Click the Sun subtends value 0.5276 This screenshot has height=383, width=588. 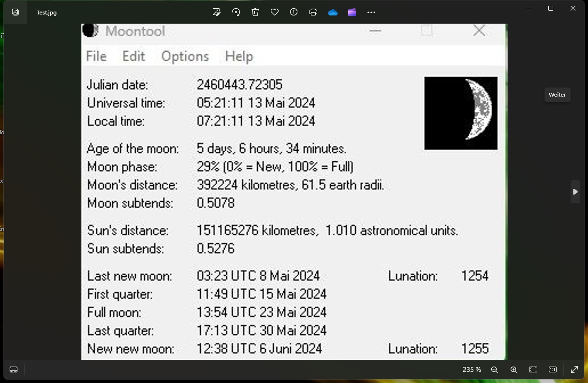(216, 249)
